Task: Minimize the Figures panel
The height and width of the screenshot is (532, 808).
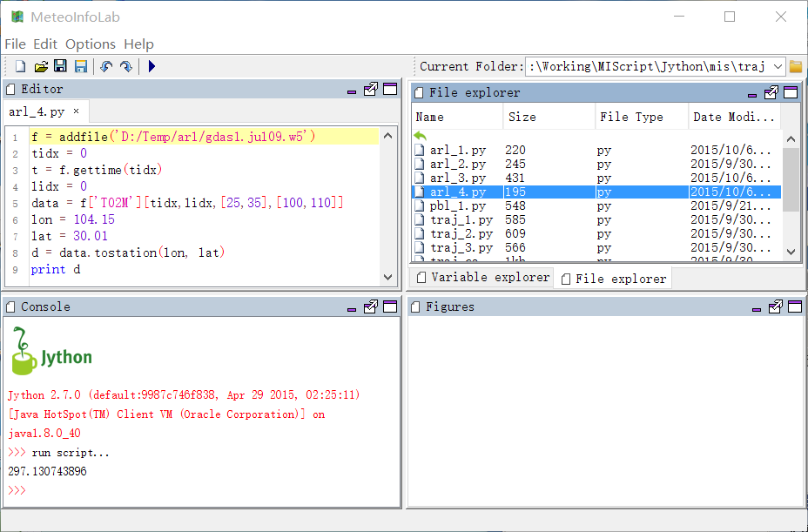Action: [x=757, y=309]
